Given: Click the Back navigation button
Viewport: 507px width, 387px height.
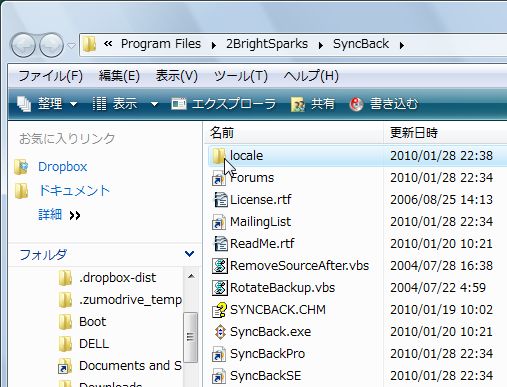Looking at the screenshot, I should point(23,45).
